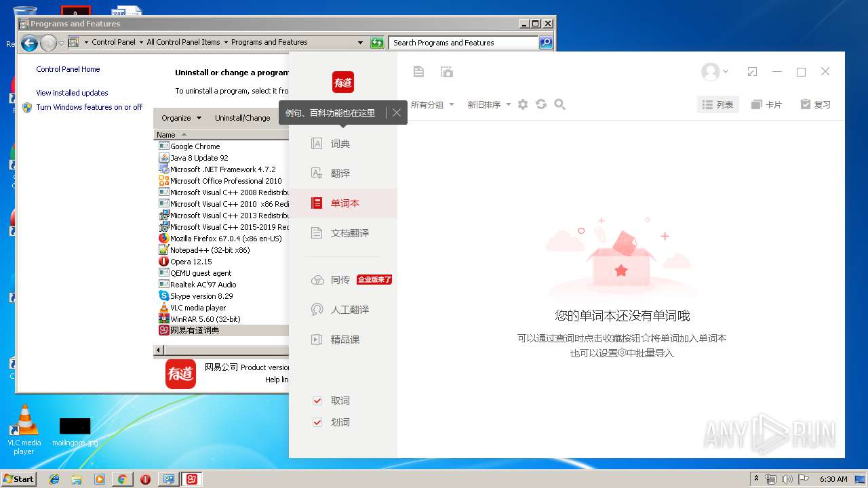Click the 企业版来了 red badge
The image size is (868, 488).
(x=374, y=279)
